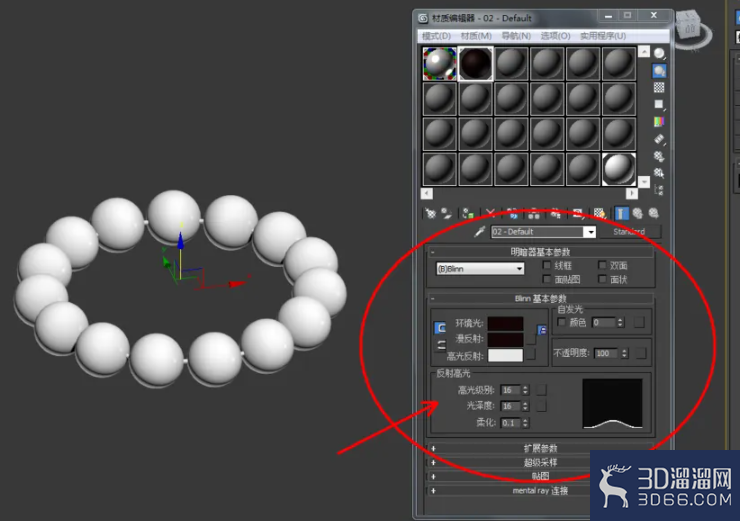This screenshot has height=521, width=740.
Task: Click the eyedropper pick material icon
Action: pos(479,231)
